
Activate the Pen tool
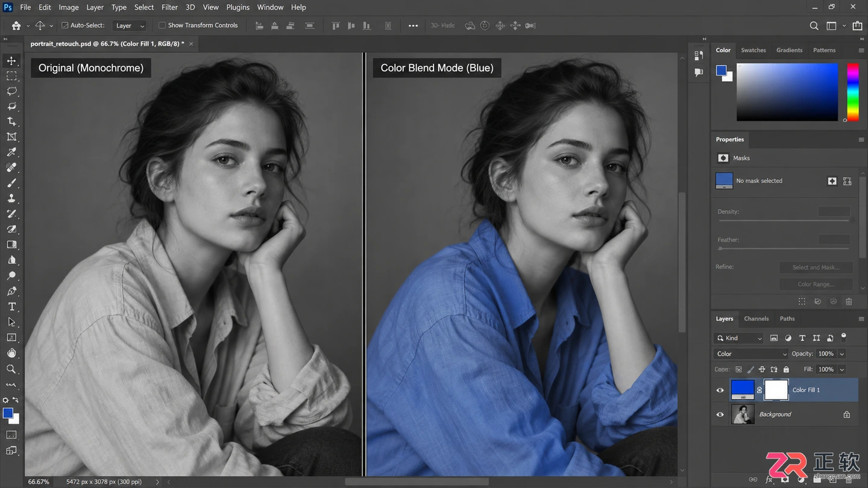tap(11, 291)
